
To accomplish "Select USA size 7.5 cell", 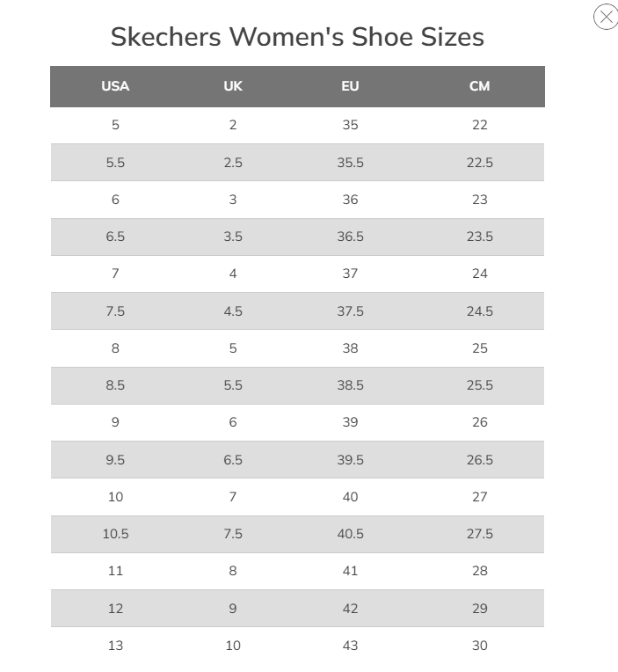I will point(115,311).
